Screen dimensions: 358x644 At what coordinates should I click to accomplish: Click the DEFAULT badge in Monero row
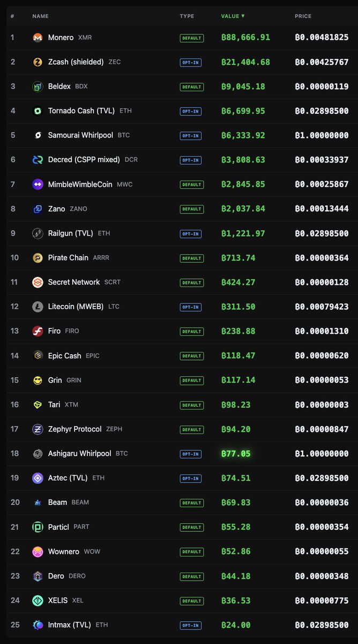point(191,38)
